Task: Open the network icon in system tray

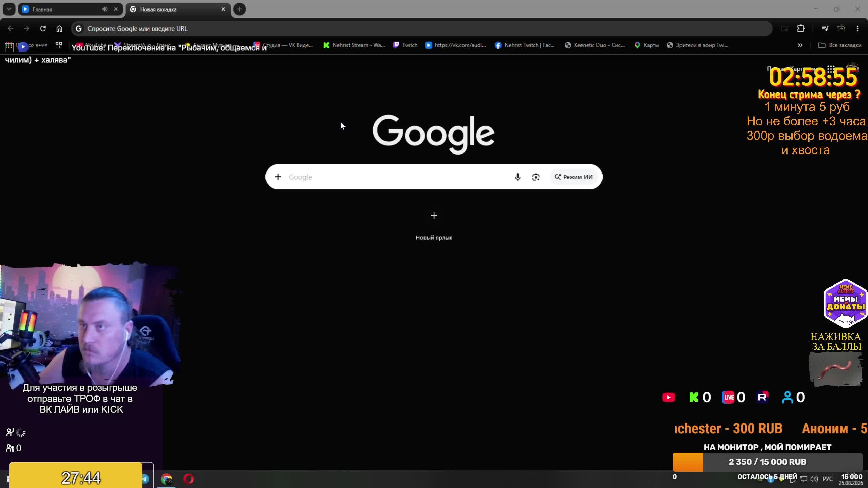Action: click(x=803, y=479)
